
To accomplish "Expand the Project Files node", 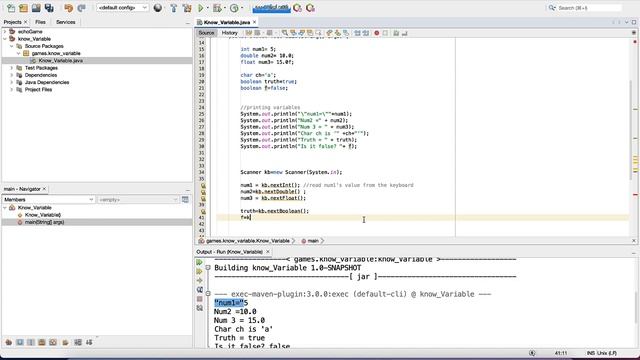I will [12, 89].
